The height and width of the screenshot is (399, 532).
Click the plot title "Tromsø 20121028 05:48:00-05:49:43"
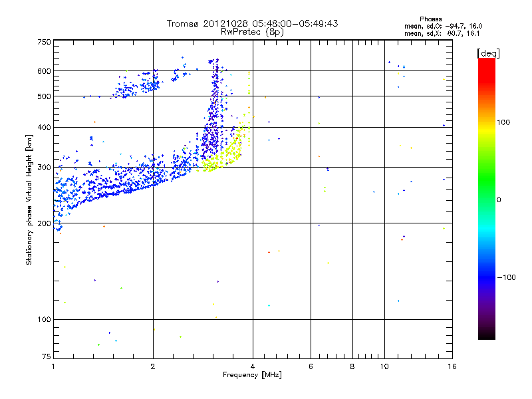click(252, 23)
